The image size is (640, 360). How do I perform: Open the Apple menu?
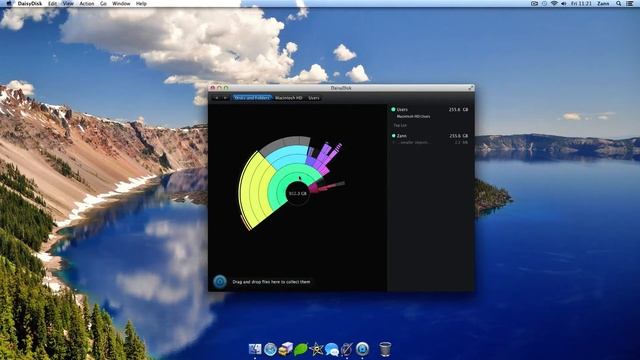tap(9, 3)
